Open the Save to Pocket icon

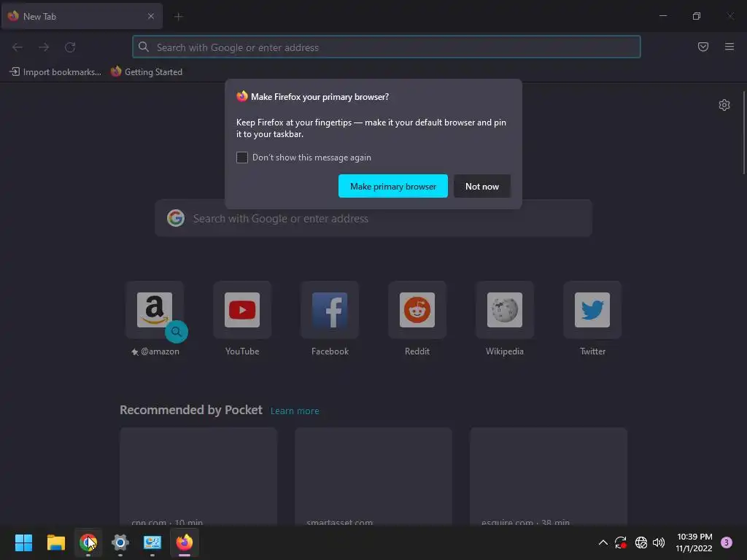(703, 47)
